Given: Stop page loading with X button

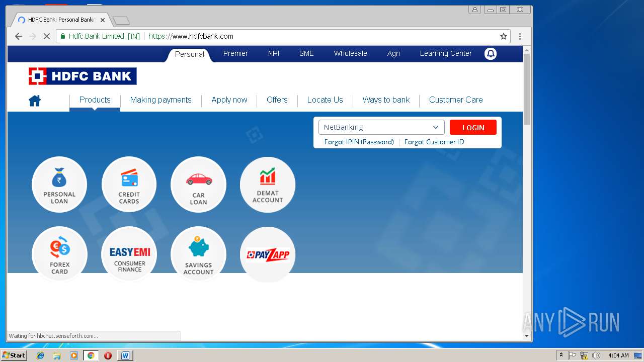Looking at the screenshot, I should coord(46,36).
